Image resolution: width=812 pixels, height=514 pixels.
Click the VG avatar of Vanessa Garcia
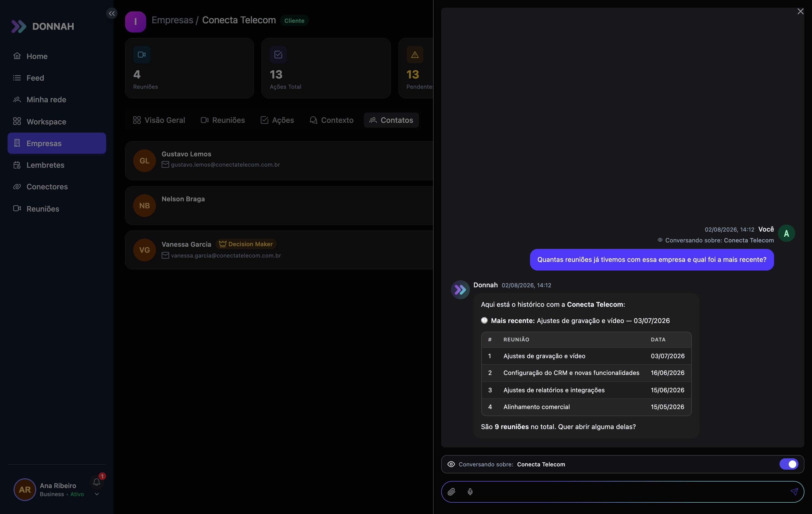145,250
